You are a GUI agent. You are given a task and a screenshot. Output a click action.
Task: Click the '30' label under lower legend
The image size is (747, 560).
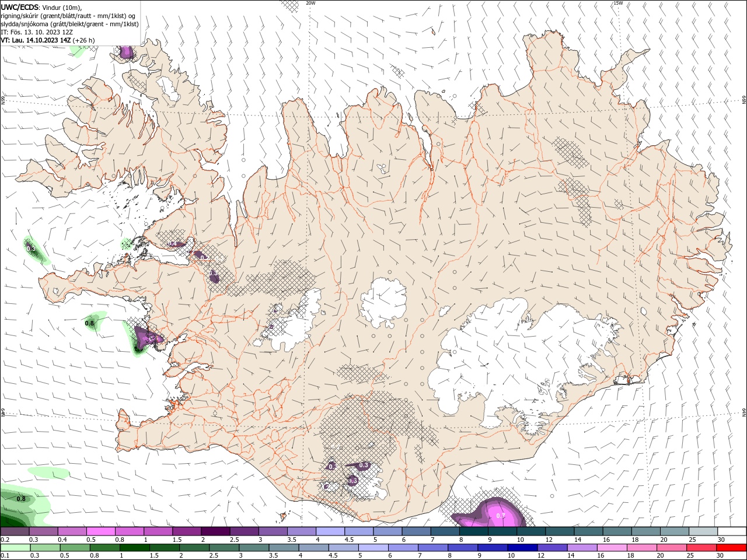pos(720,555)
